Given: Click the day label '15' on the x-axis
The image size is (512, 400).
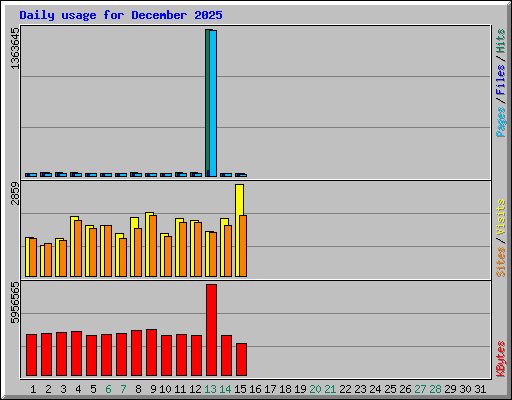Looking at the screenshot, I should pos(240,389).
